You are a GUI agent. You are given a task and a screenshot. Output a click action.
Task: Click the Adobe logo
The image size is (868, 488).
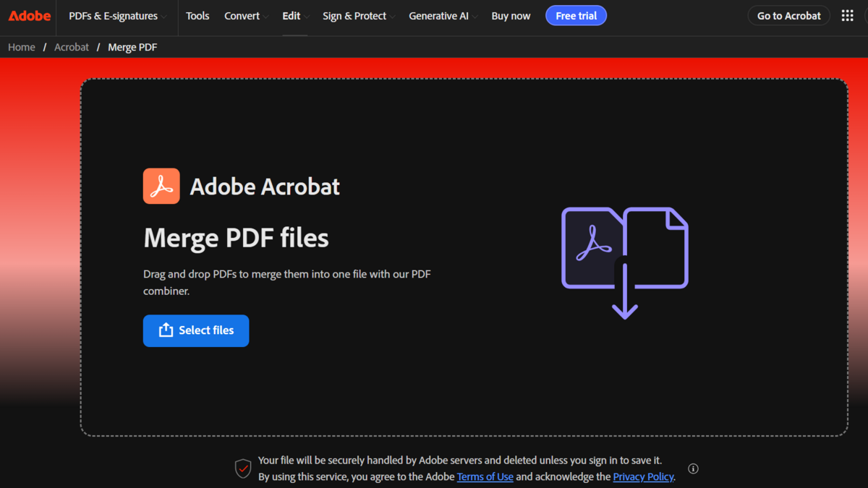(28, 15)
